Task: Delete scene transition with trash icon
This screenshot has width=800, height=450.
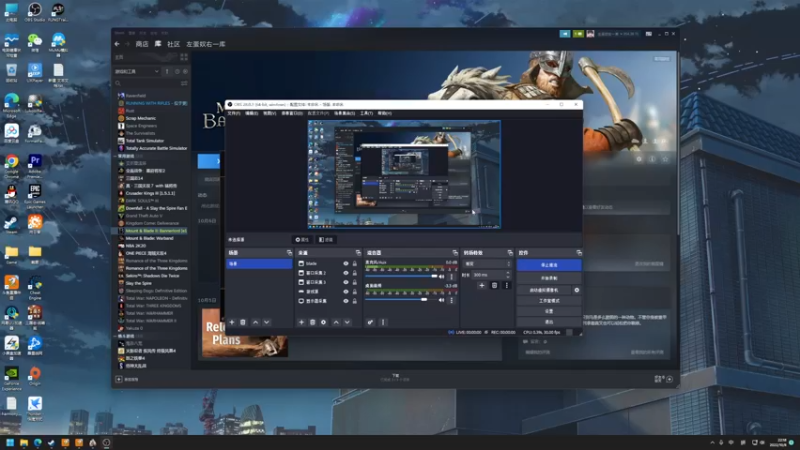Action: (x=494, y=286)
